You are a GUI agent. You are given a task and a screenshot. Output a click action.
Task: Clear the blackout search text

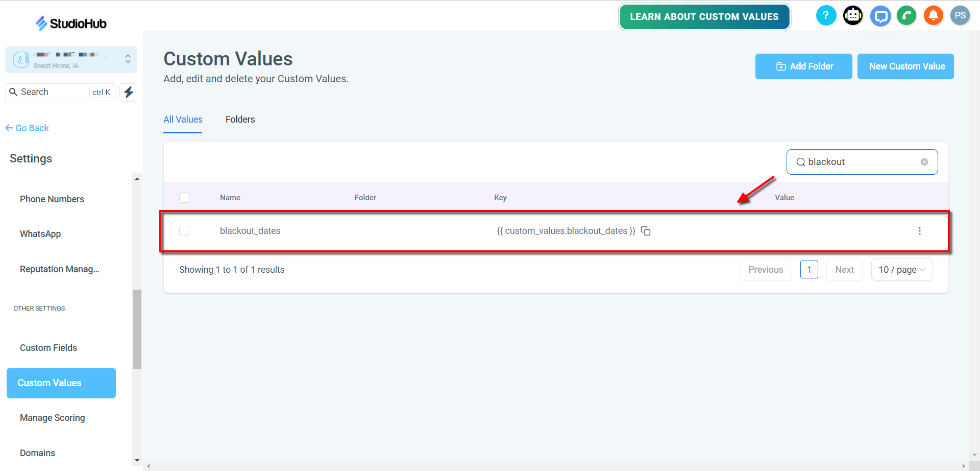click(x=924, y=162)
